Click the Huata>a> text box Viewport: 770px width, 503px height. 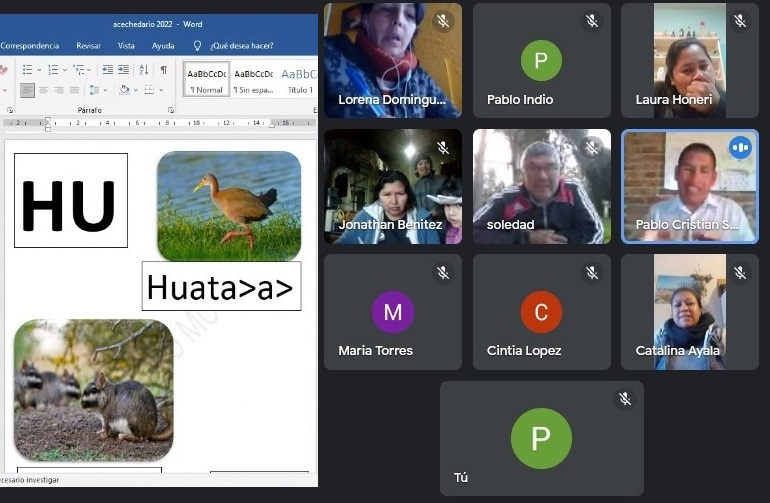tap(221, 287)
